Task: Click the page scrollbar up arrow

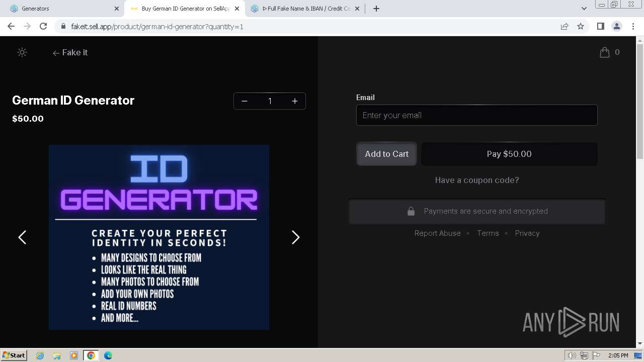Action: click(640, 40)
